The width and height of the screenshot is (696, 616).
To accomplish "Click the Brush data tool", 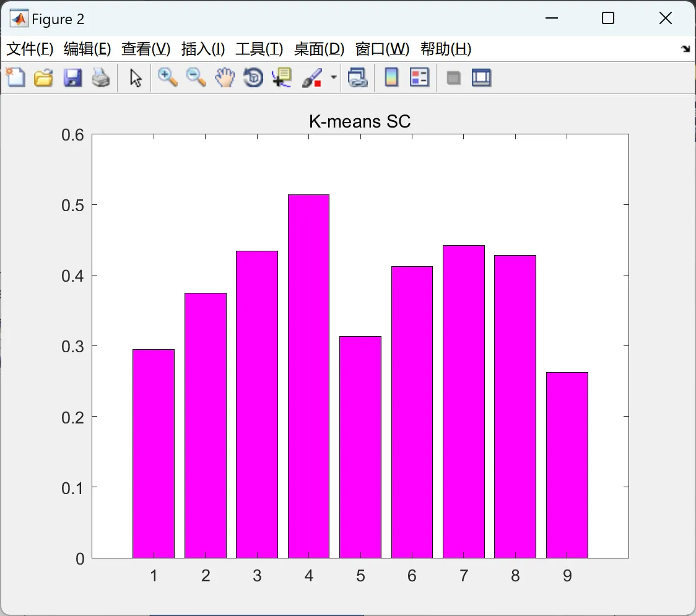I will click(312, 77).
